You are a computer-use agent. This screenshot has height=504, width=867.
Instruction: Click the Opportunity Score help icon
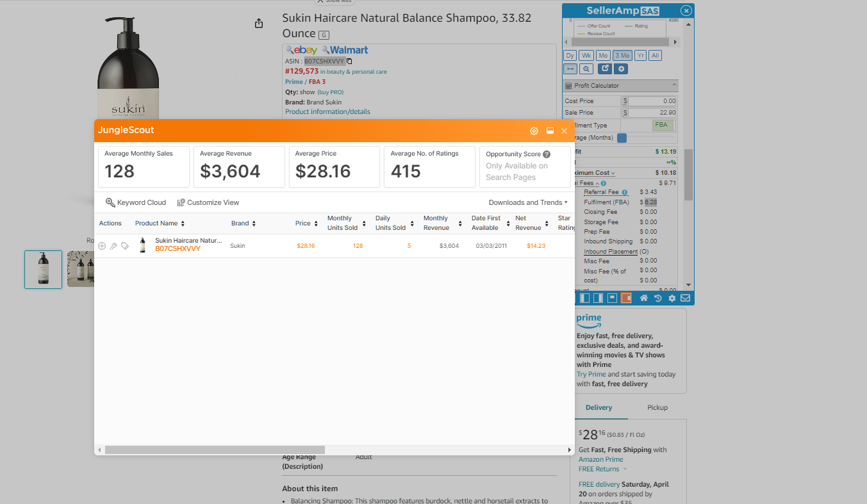(547, 154)
